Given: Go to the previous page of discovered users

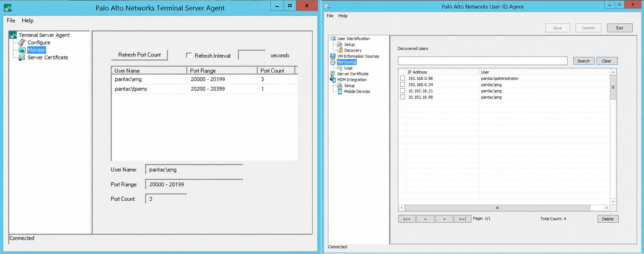Looking at the screenshot, I should 425,219.
